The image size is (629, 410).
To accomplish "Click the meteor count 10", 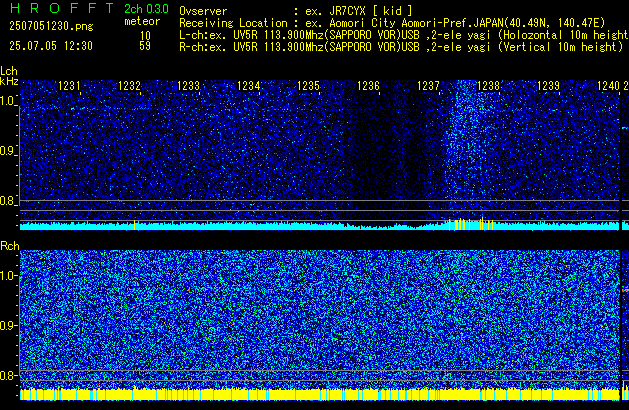I will click(x=145, y=35).
